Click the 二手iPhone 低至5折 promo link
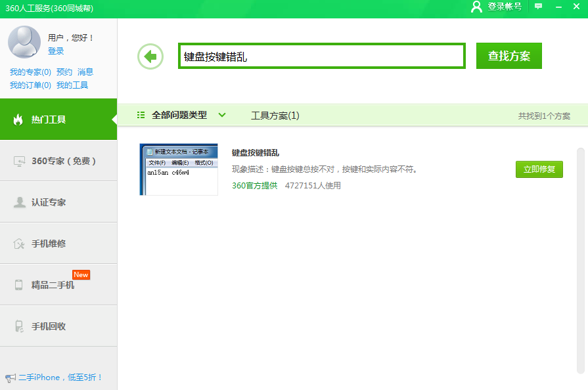This screenshot has height=390, width=588. click(x=59, y=378)
